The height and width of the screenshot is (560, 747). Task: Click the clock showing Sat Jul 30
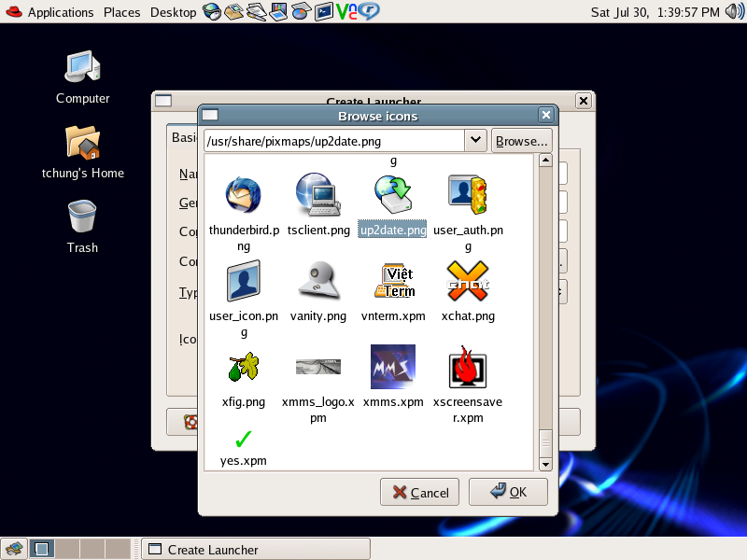coord(655,12)
